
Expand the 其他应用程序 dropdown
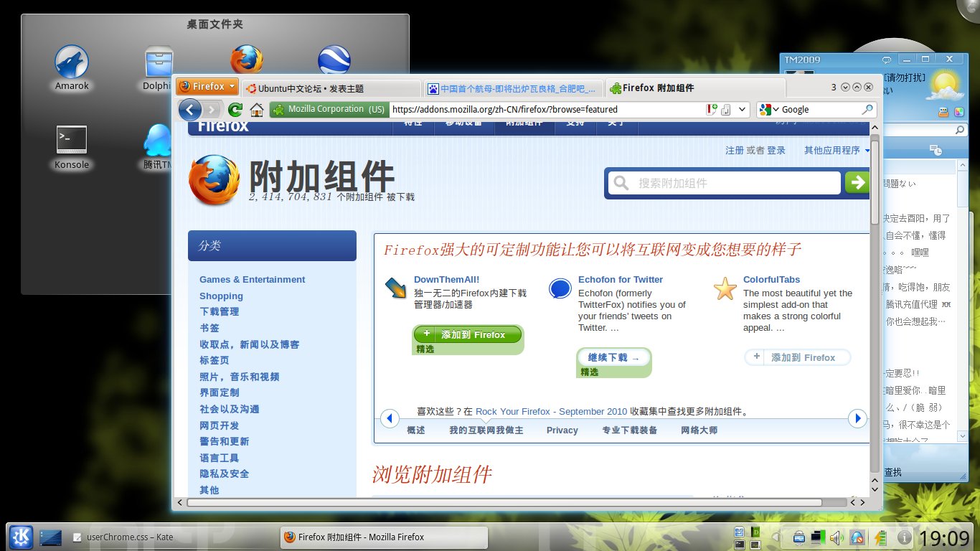click(x=837, y=150)
